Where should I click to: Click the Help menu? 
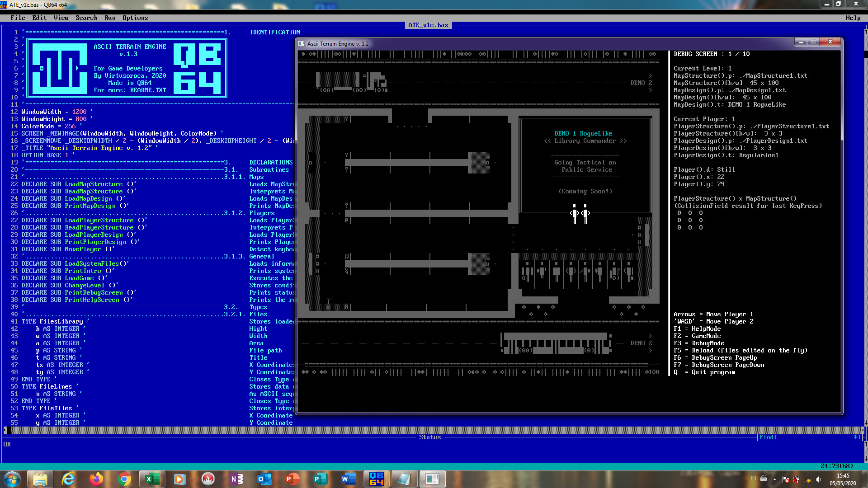pos(853,18)
